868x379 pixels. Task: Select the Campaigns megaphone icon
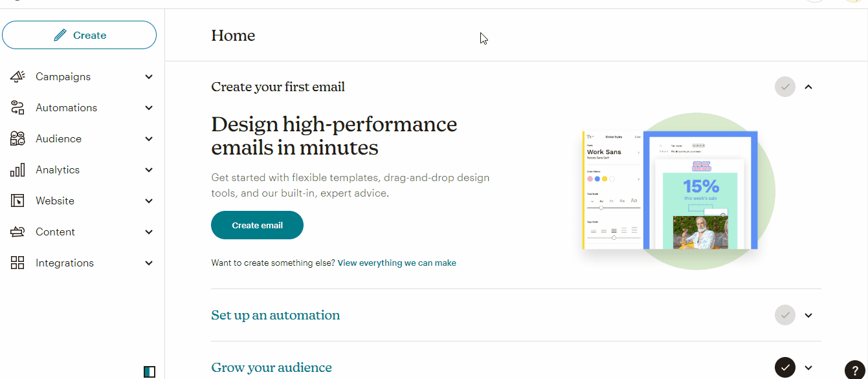(x=17, y=76)
